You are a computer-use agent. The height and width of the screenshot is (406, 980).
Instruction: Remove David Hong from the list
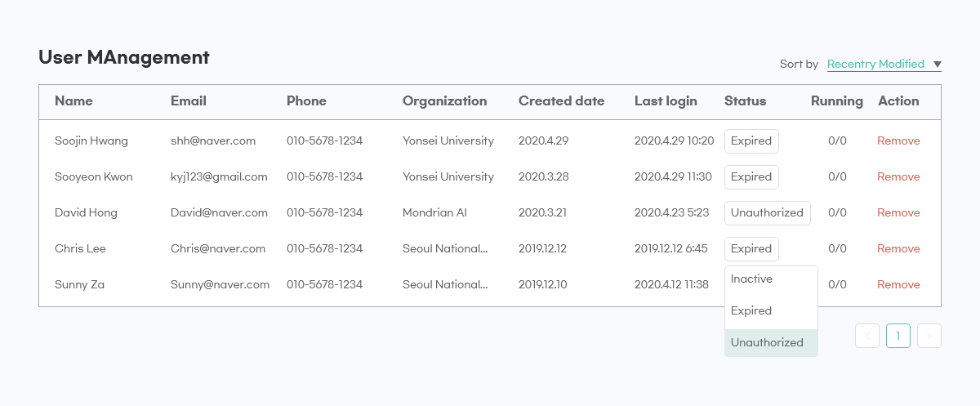(x=898, y=212)
